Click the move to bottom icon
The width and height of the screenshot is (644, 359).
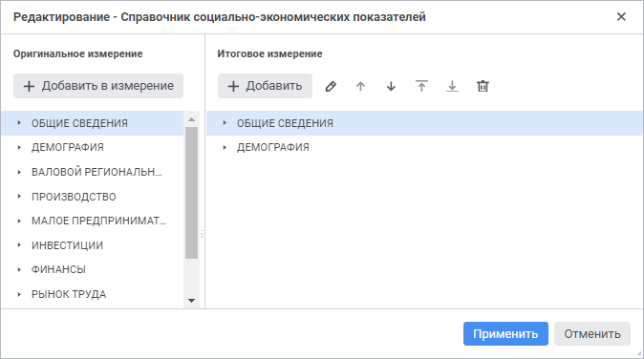[452, 86]
